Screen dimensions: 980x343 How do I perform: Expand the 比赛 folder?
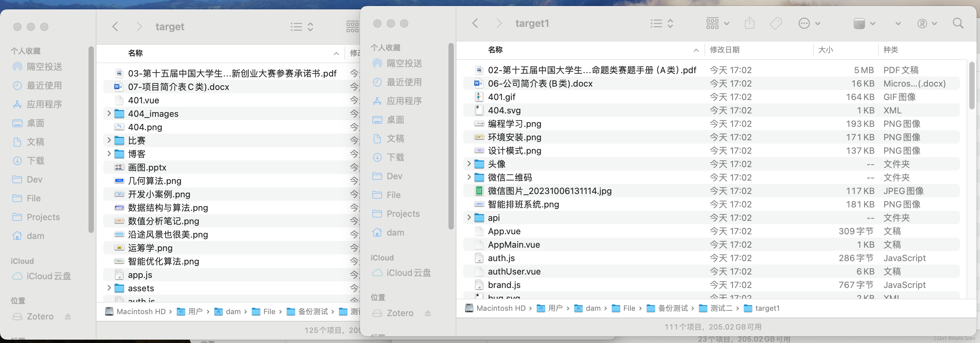[109, 140]
